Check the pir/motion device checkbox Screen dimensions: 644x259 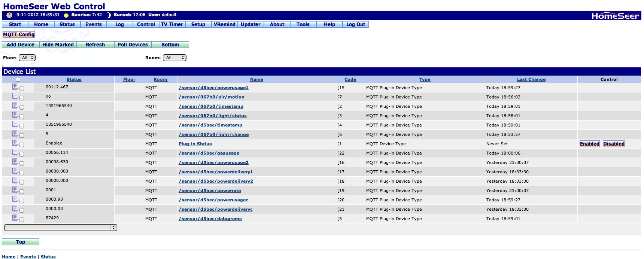point(22,98)
